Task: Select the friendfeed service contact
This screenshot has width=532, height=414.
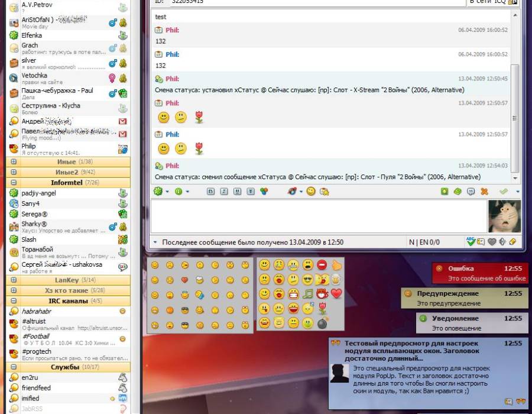Action: [68, 387]
